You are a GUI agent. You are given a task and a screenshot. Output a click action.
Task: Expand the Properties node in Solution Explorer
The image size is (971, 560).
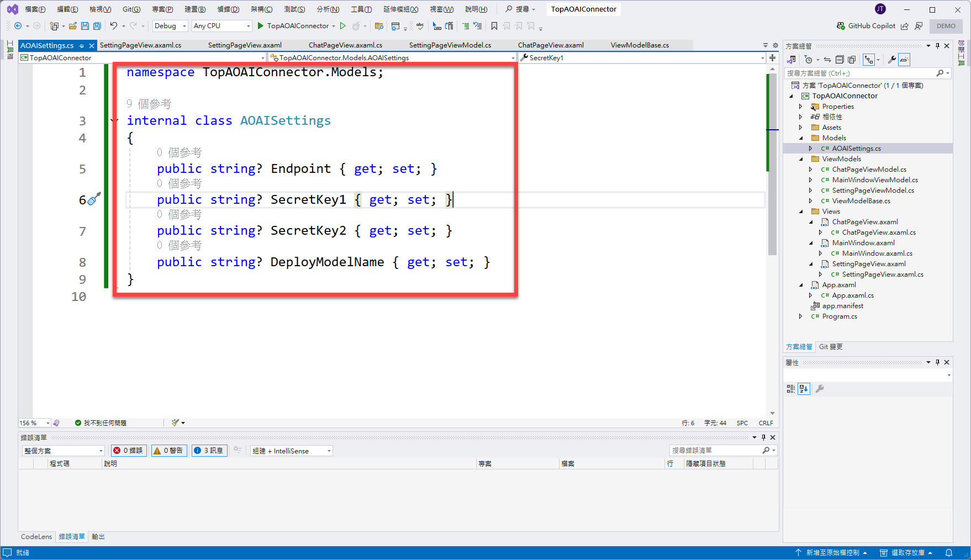(800, 107)
